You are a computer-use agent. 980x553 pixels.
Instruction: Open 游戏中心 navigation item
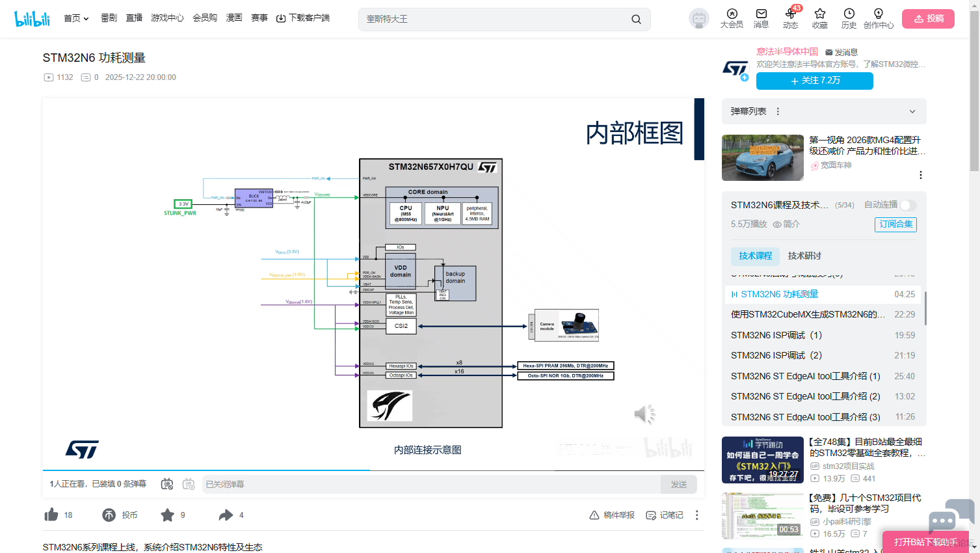tap(167, 18)
